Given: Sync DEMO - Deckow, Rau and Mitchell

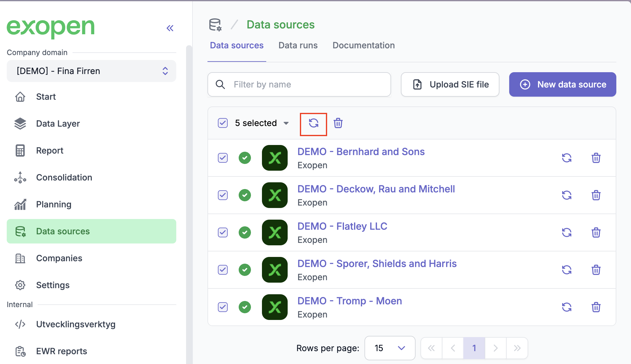Looking at the screenshot, I should 567,195.
